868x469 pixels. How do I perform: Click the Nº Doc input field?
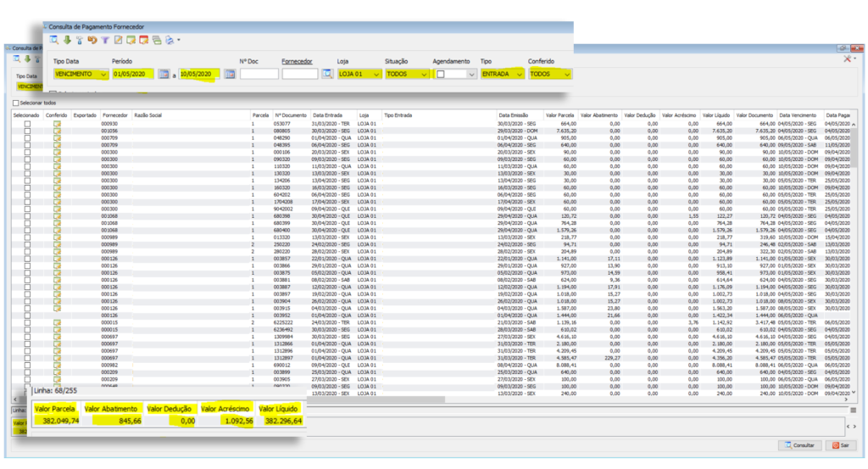[259, 74]
